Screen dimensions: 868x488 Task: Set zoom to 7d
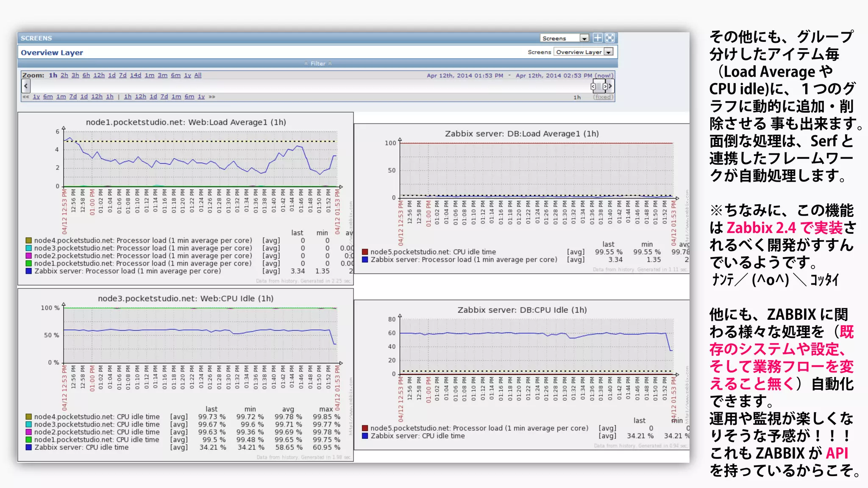point(123,75)
